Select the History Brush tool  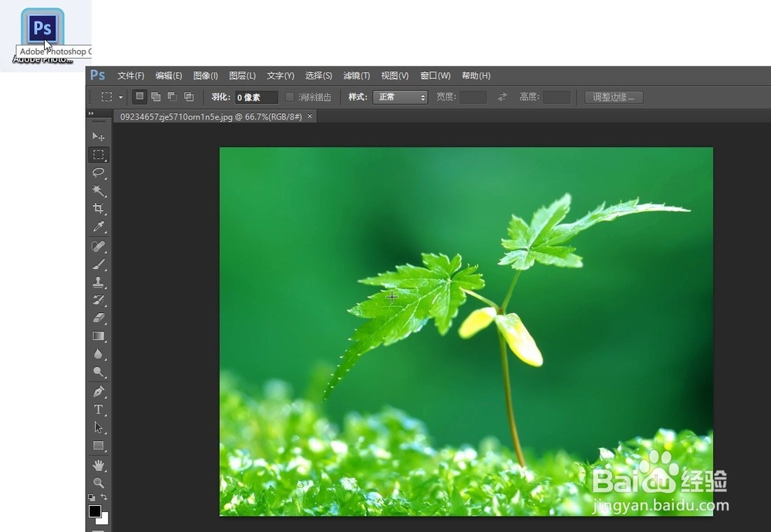pyautogui.click(x=99, y=300)
